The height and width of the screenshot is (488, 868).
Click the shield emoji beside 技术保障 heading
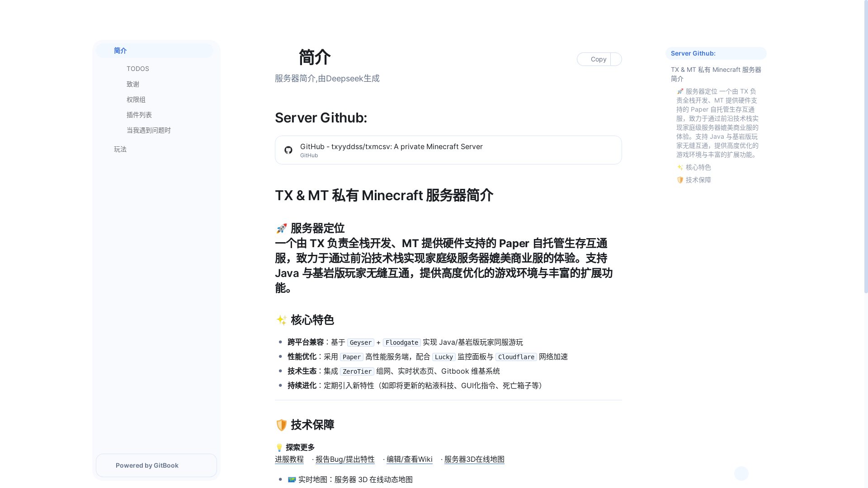[x=281, y=425]
